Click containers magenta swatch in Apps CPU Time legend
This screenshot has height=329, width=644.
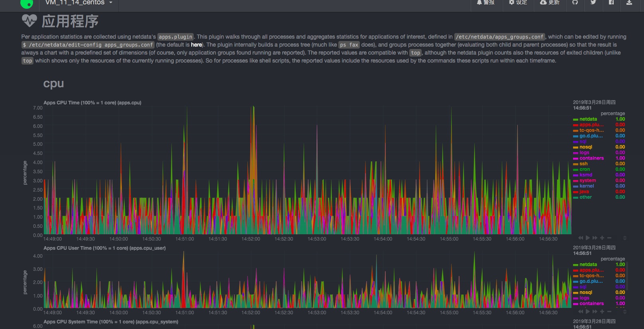[575, 159]
